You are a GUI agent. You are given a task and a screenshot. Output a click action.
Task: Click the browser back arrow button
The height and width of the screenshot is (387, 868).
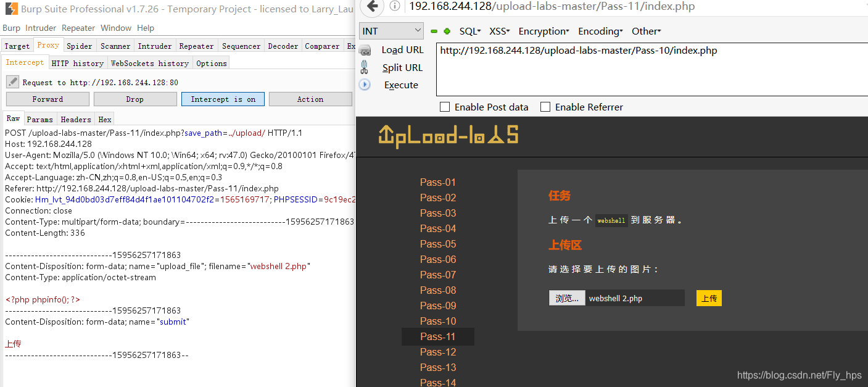371,7
